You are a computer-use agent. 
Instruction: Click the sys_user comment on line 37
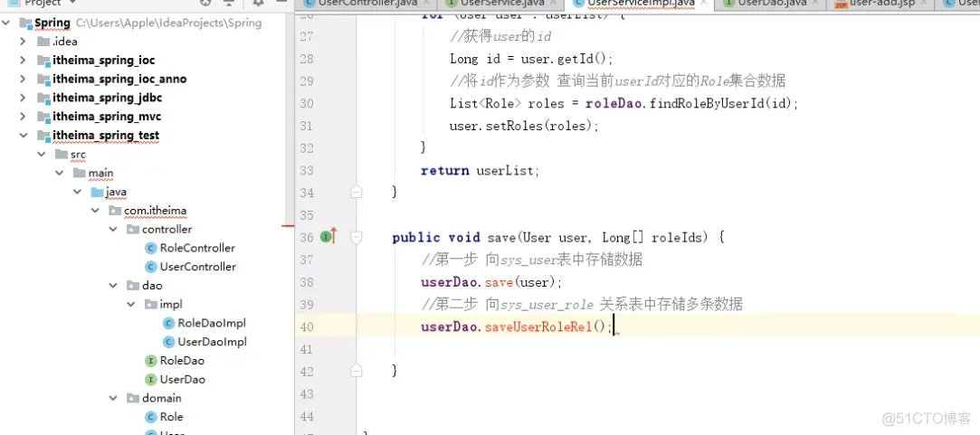tap(530, 260)
